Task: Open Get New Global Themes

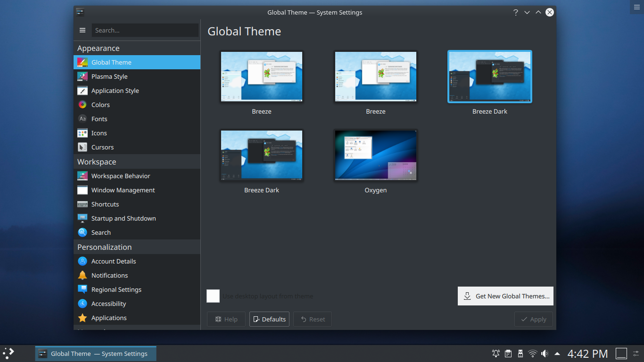Action: (x=505, y=296)
